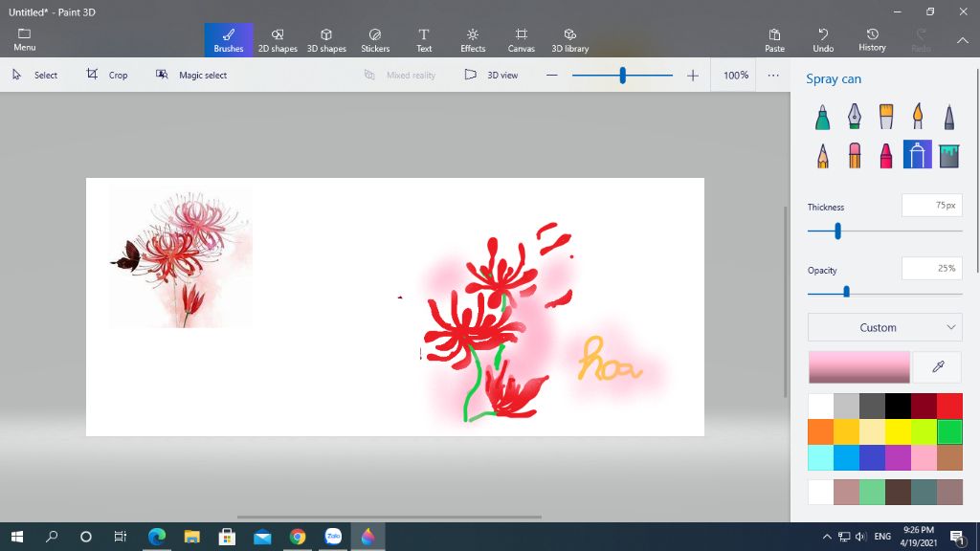Switch to the 3D shapes tab
This screenshot has width=980, height=551.
[326, 40]
